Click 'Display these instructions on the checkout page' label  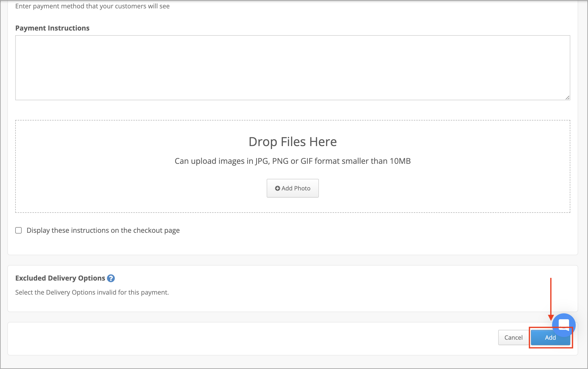(x=103, y=230)
